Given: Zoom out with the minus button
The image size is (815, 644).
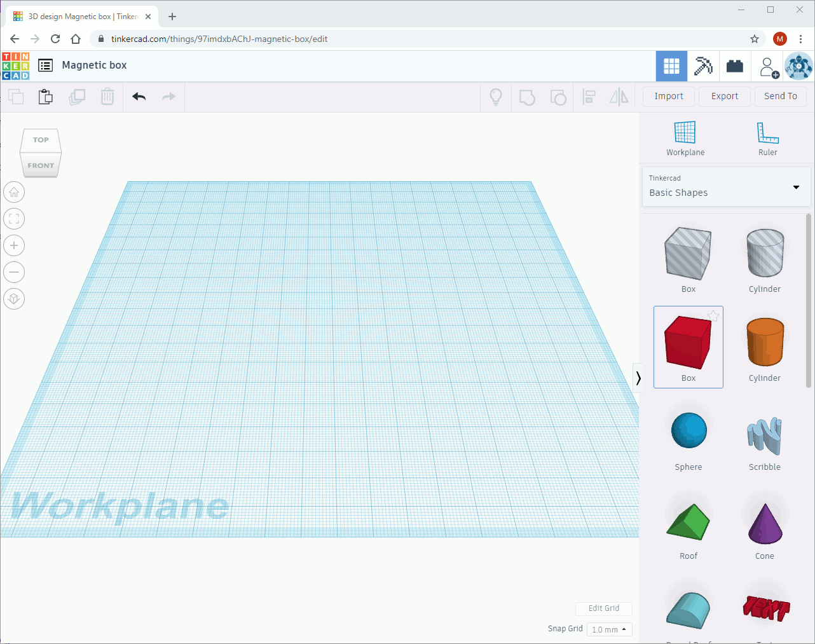Looking at the screenshot, I should [x=14, y=272].
